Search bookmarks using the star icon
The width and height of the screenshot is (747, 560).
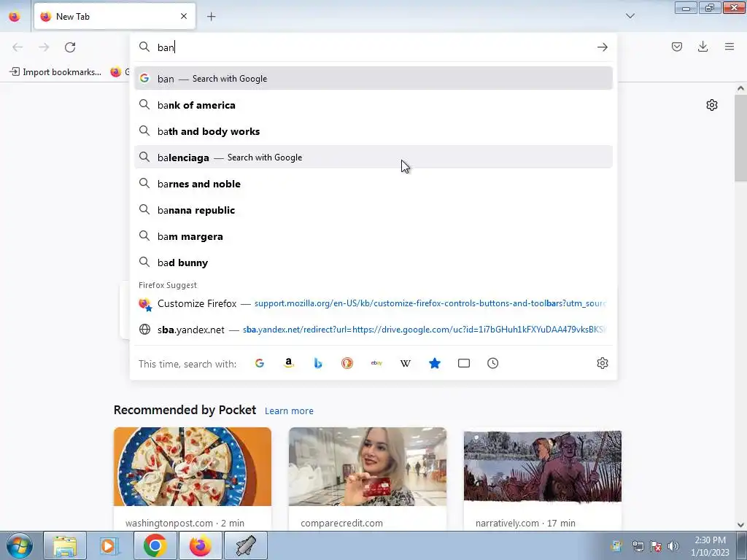pos(435,363)
